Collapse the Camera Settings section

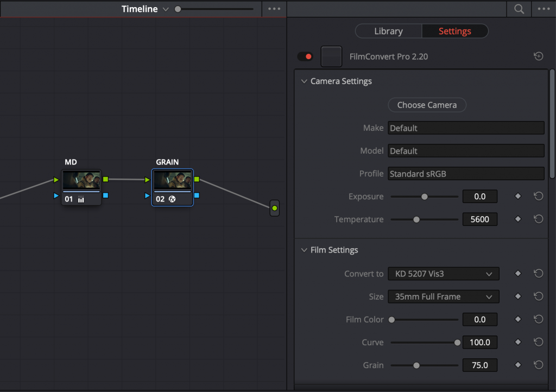pos(304,81)
